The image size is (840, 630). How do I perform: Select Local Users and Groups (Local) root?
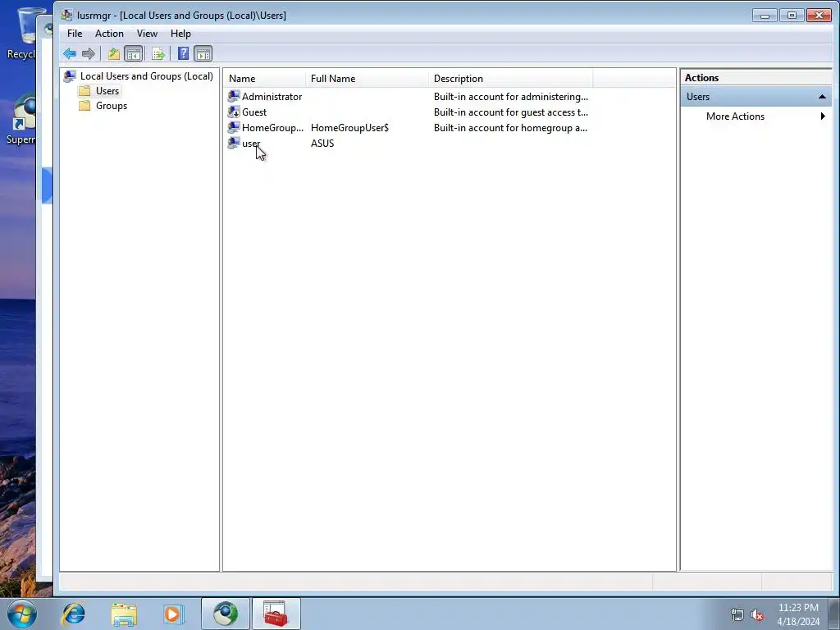[x=146, y=76]
